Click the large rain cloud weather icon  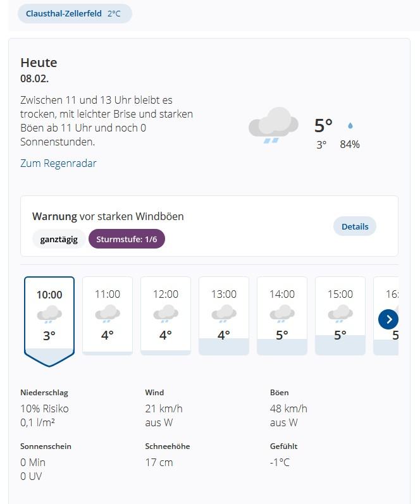click(273, 125)
